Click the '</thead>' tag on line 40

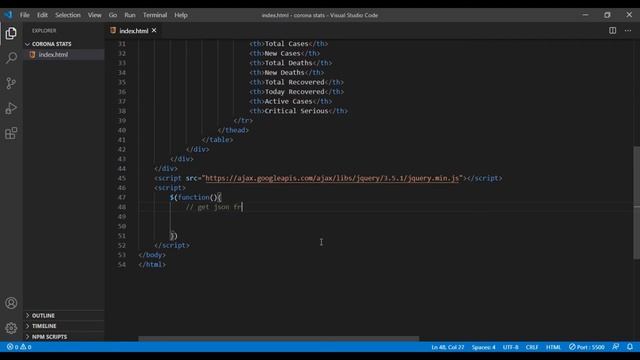[233, 130]
